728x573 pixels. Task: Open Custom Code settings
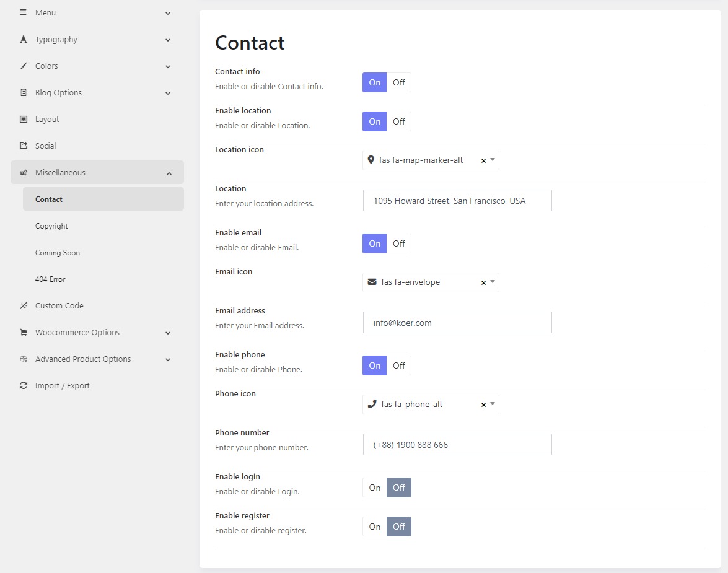coord(59,305)
